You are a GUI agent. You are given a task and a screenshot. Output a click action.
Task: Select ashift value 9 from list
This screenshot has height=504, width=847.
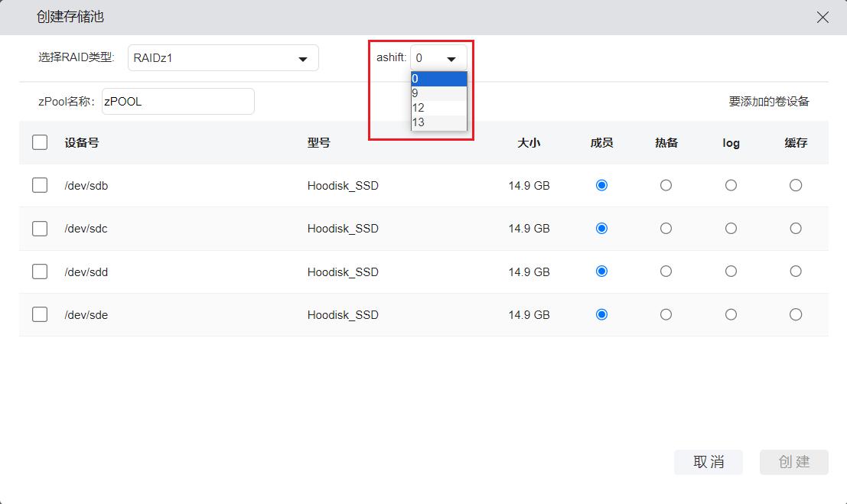[438, 93]
